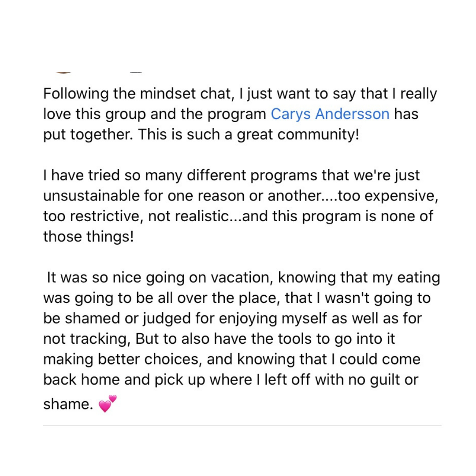Tap the cropped dash mark beside the avatar
The height and width of the screenshot is (476, 476).
point(137,72)
